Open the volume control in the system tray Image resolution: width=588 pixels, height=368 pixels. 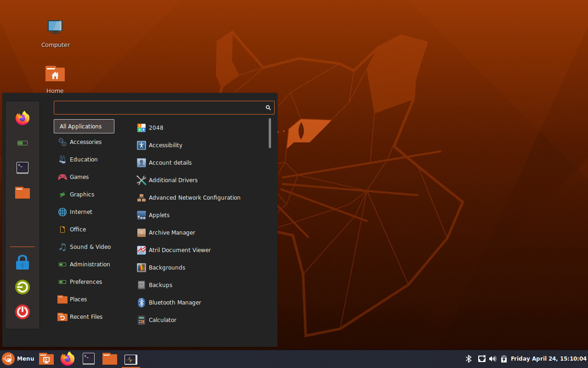pos(492,358)
